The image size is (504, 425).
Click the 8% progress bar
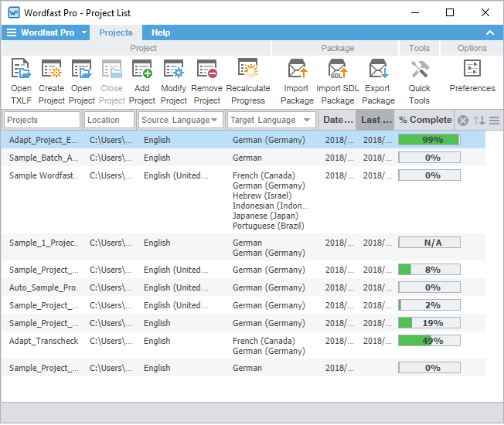click(430, 270)
